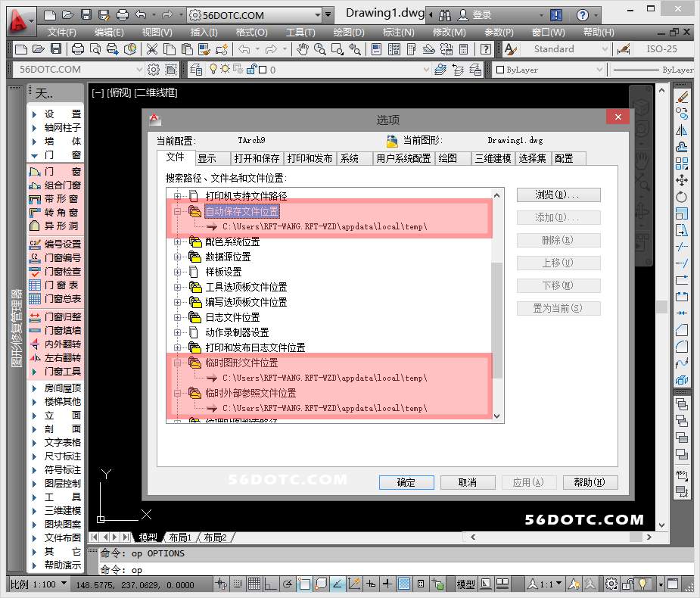
Task: Expand the 样板设置 tree node
Action: (x=179, y=272)
